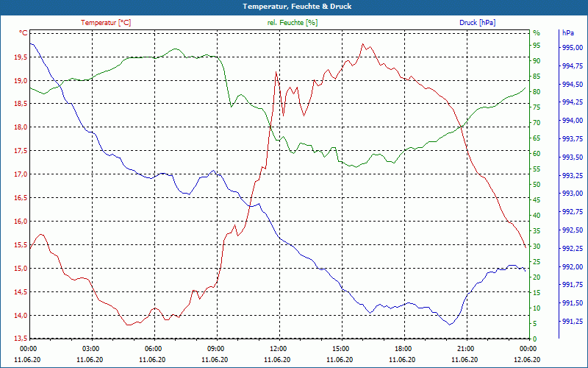Click the '15,0' temperature tick label
The image size is (588, 368).
pyautogui.click(x=21, y=269)
